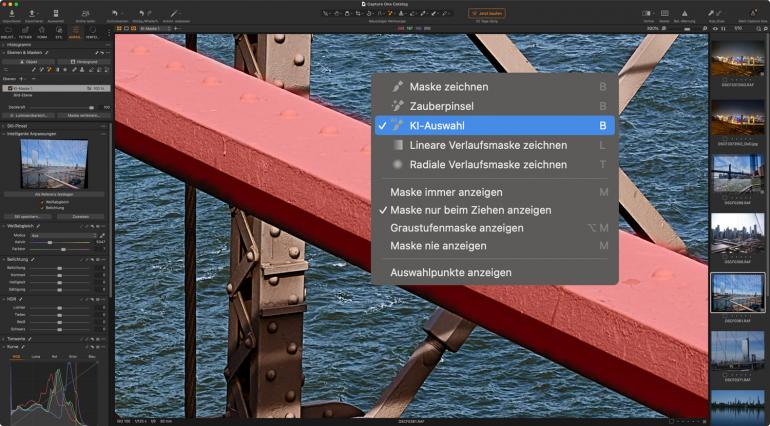Viewport: 770px width, 426px height.
Task: Enable Maske immer anzeigen option
Action: (x=446, y=192)
